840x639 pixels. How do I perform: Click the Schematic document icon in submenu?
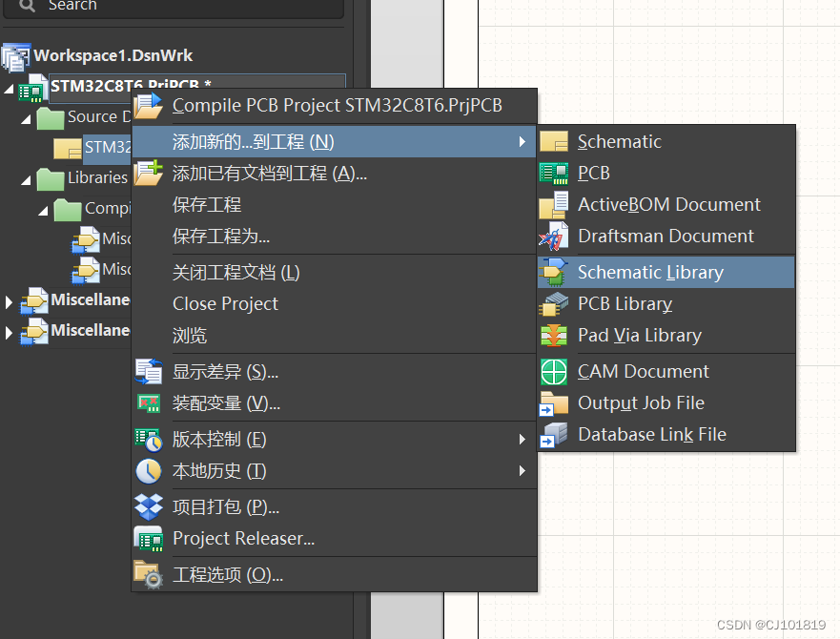[554, 141]
